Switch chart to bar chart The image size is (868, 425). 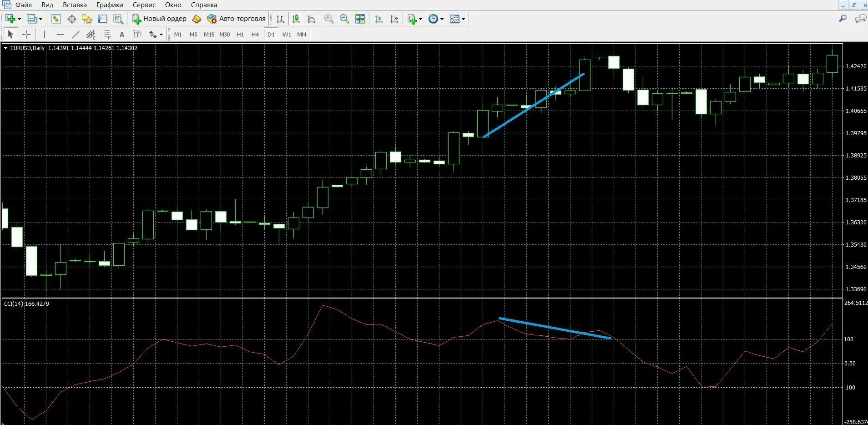pos(280,19)
